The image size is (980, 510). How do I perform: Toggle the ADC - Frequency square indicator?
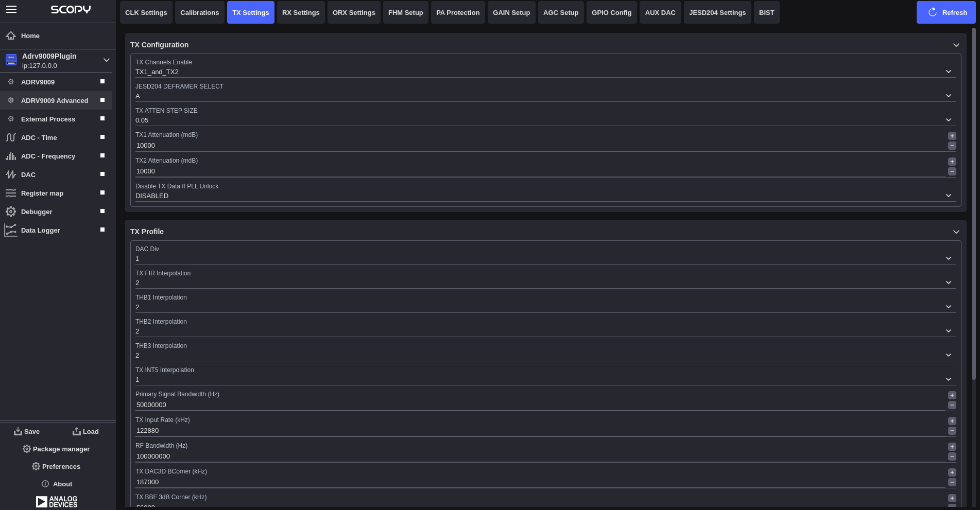pos(102,155)
